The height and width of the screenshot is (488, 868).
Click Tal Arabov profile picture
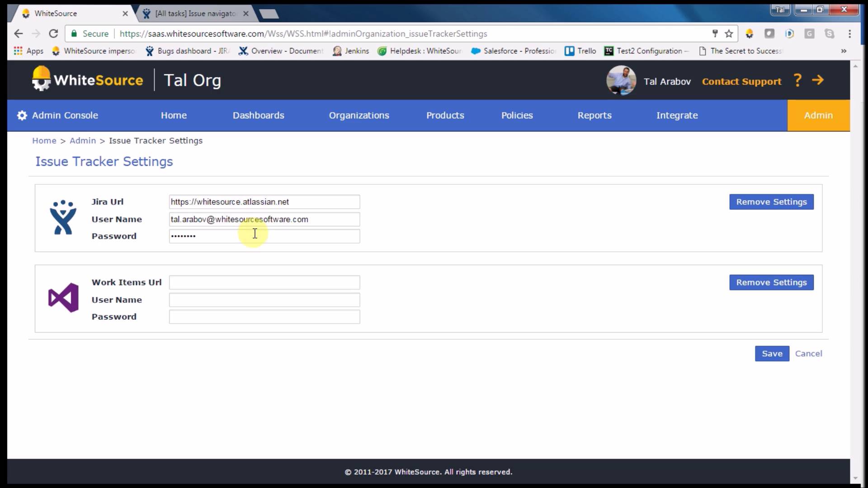click(x=621, y=80)
